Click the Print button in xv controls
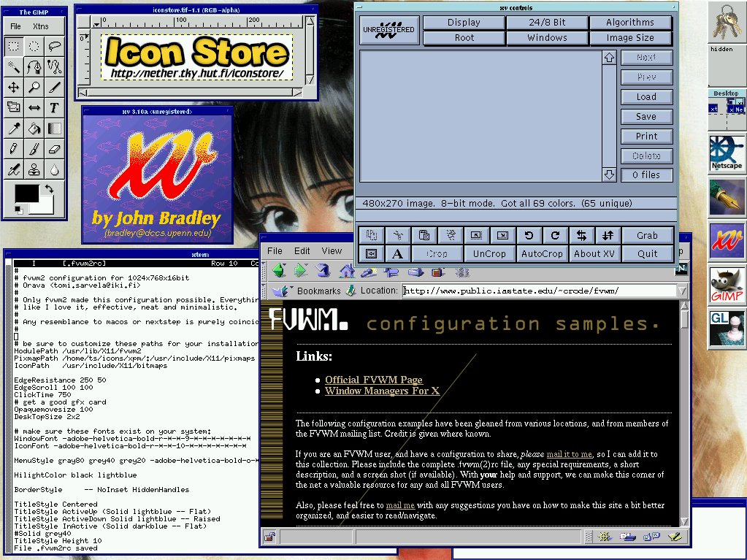The image size is (747, 560). (646, 137)
